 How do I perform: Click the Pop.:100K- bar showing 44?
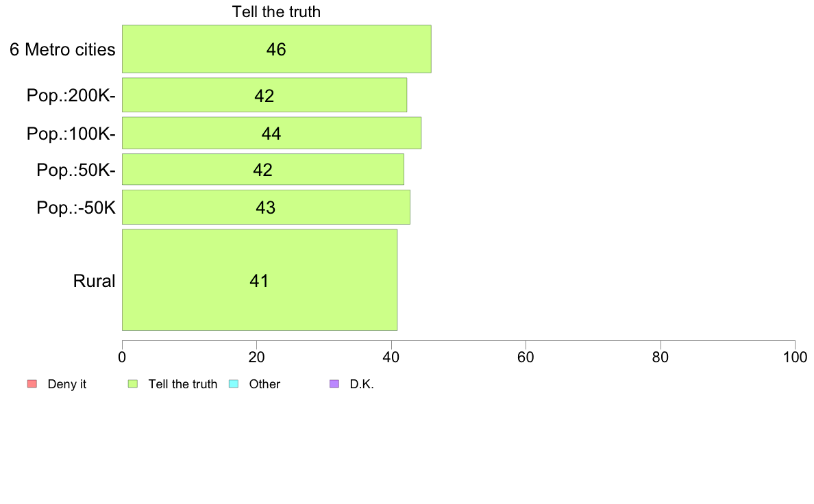(272, 133)
